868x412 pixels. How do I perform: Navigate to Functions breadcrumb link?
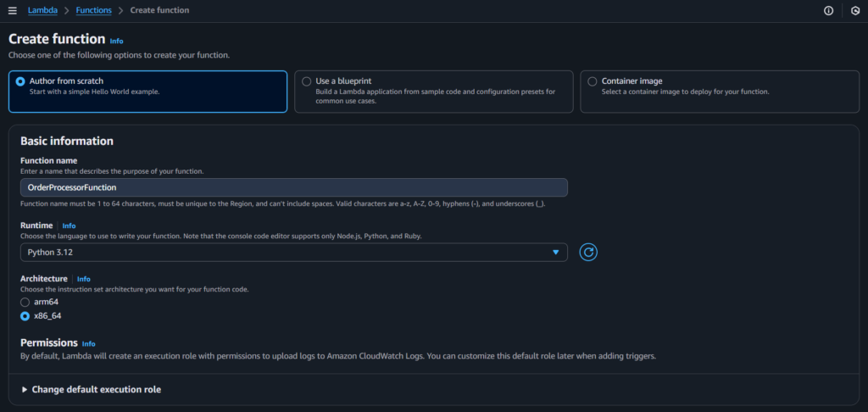pyautogui.click(x=92, y=10)
